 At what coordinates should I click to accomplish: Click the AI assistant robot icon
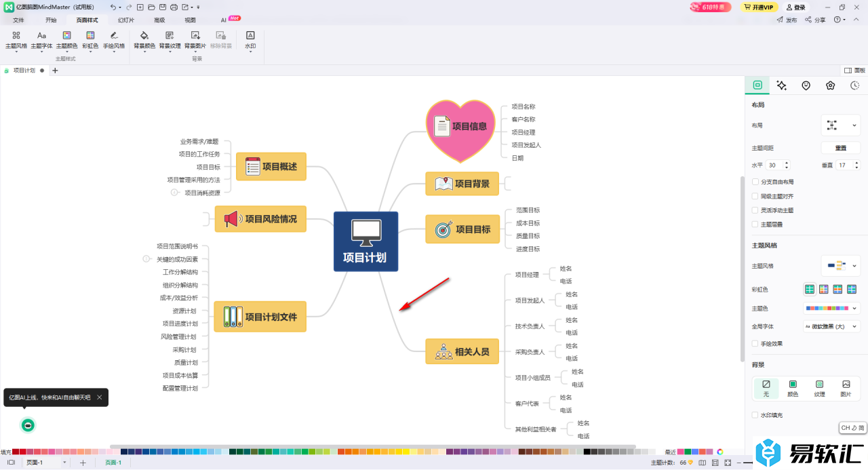[28, 425]
